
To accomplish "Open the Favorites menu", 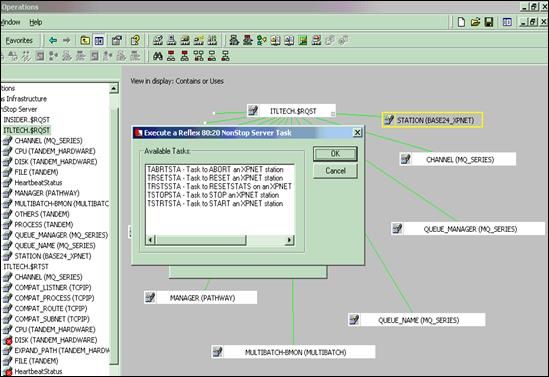I will click(x=19, y=41).
